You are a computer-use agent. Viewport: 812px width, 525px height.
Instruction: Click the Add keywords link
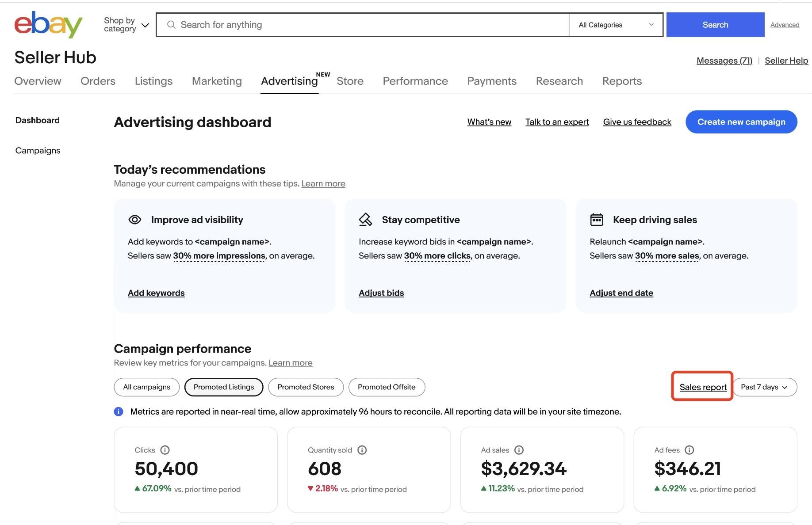tap(156, 293)
